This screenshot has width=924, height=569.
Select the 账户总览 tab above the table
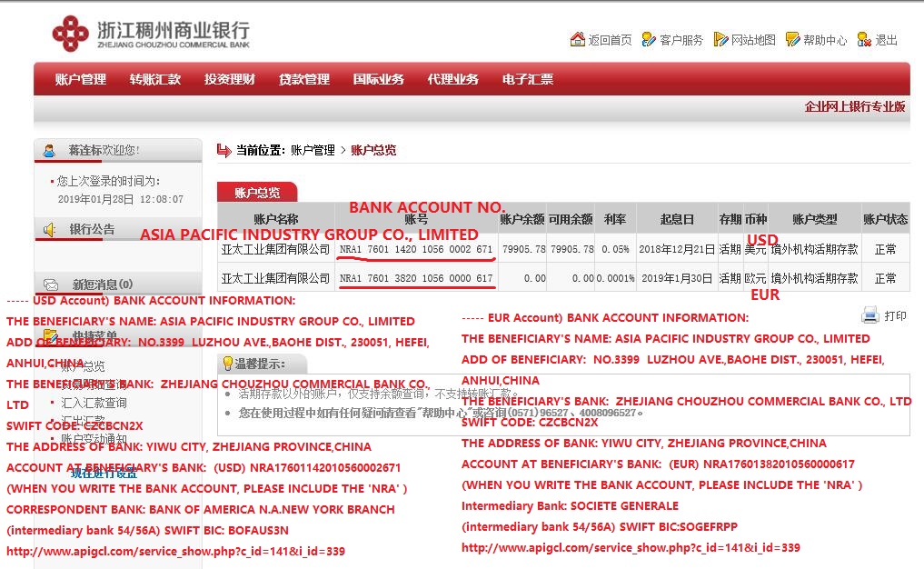pyautogui.click(x=257, y=192)
